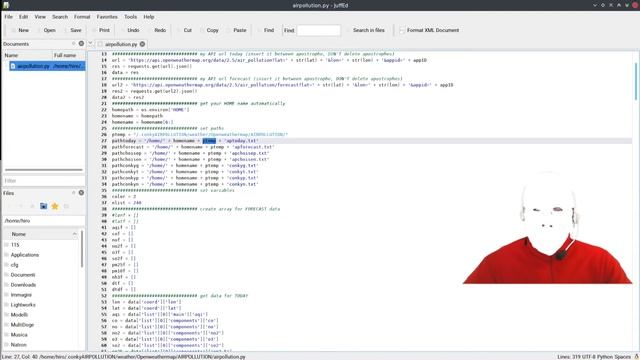Viewport: 640px width, 360px height.
Task: Click the Copy toolbar button
Action: pos(209,30)
